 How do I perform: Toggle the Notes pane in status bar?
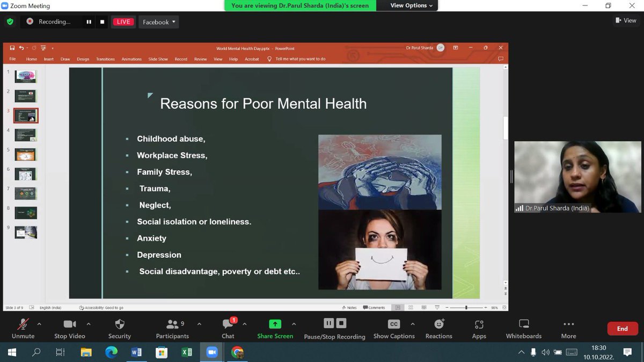click(349, 308)
